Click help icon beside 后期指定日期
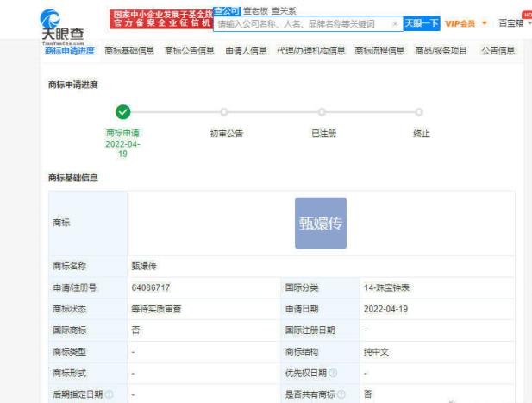532x403 pixels. (x=110, y=394)
